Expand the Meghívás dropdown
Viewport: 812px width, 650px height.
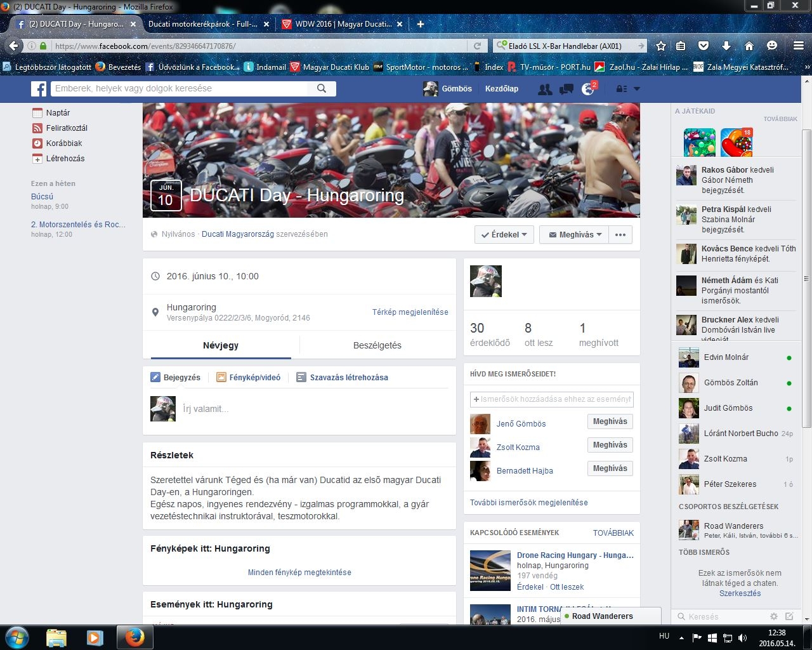574,235
